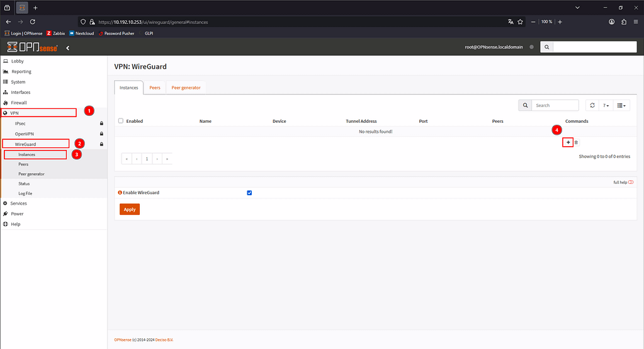The image size is (644, 349).
Task: Click the browser reload button
Action: tap(33, 21)
